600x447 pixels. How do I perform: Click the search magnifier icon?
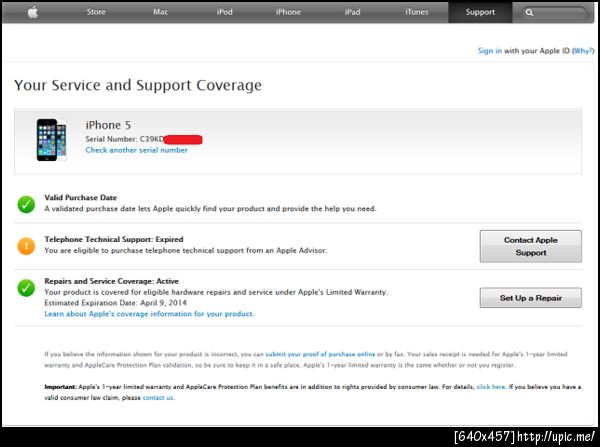(x=529, y=13)
